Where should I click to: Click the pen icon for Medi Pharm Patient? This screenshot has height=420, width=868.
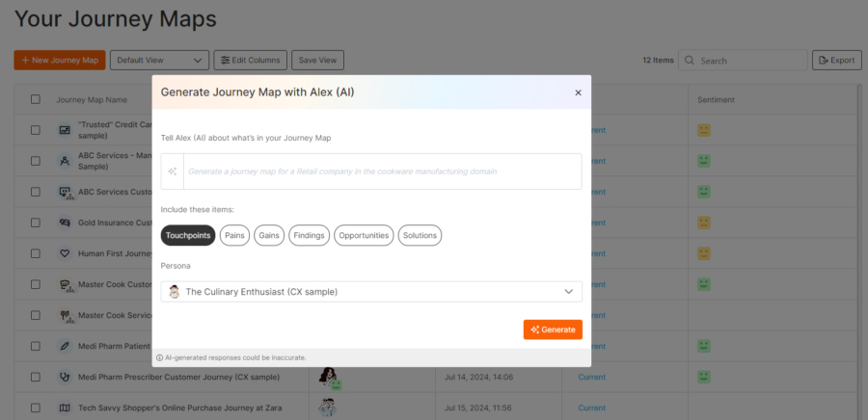point(65,347)
